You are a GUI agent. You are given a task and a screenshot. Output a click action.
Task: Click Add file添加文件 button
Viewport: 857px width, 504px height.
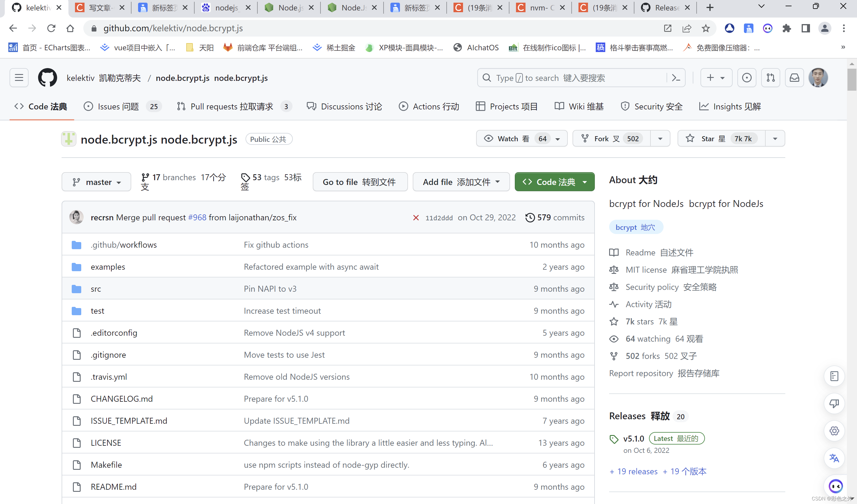(461, 182)
